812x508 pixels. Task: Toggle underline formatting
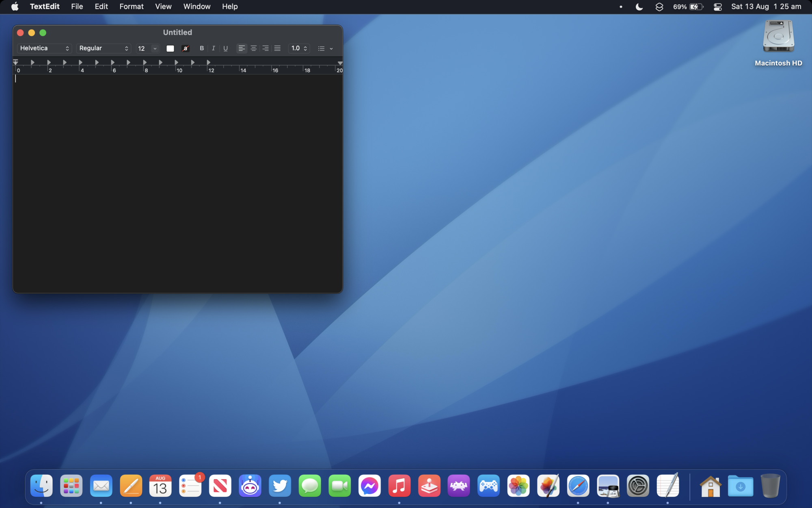(x=225, y=48)
